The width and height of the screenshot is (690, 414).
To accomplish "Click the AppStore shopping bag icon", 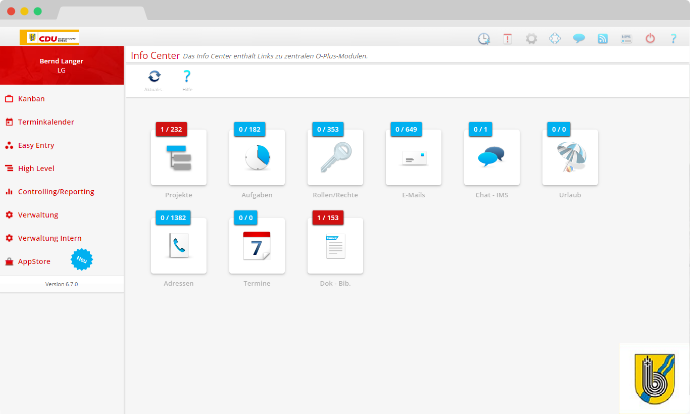I will (x=9, y=261).
